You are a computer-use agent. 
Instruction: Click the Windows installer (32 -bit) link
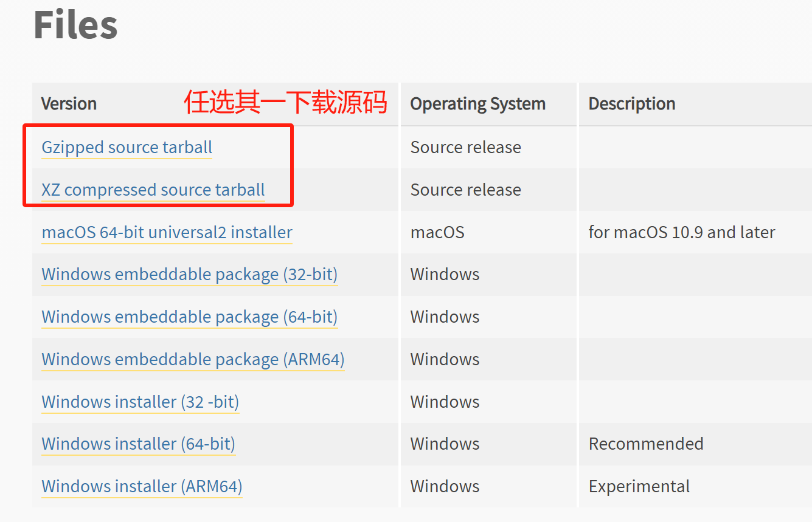tap(140, 402)
